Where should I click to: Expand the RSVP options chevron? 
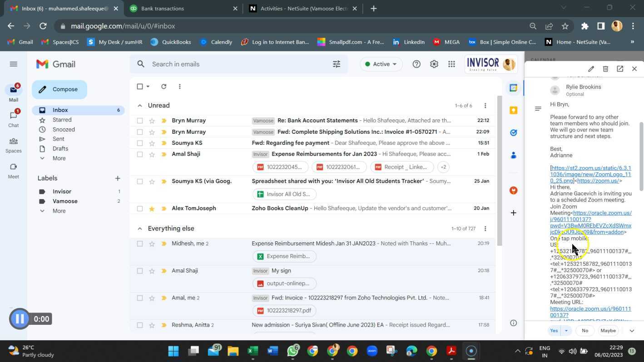point(632,331)
